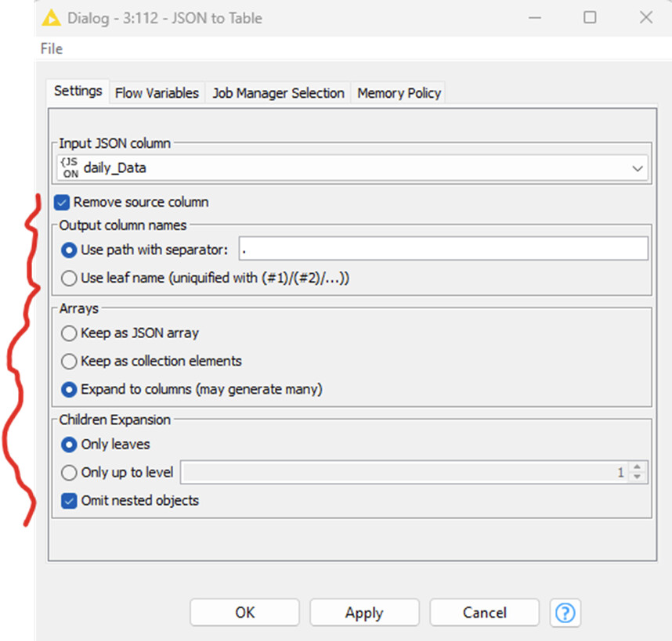672x641 pixels.
Task: Select Use path with separator option
Action: click(70, 250)
